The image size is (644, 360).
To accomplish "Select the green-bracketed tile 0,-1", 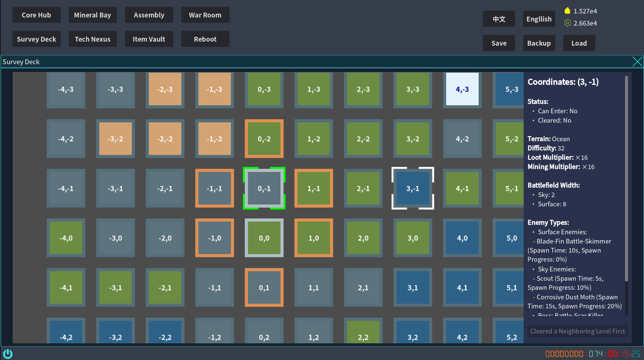I will pos(264,188).
